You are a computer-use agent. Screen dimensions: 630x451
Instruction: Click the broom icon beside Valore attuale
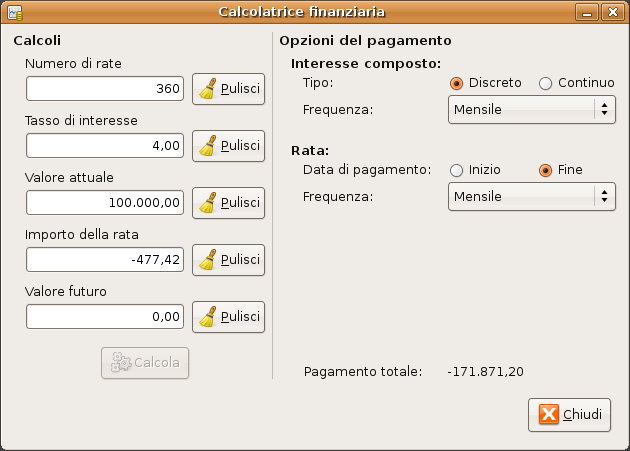click(x=208, y=203)
